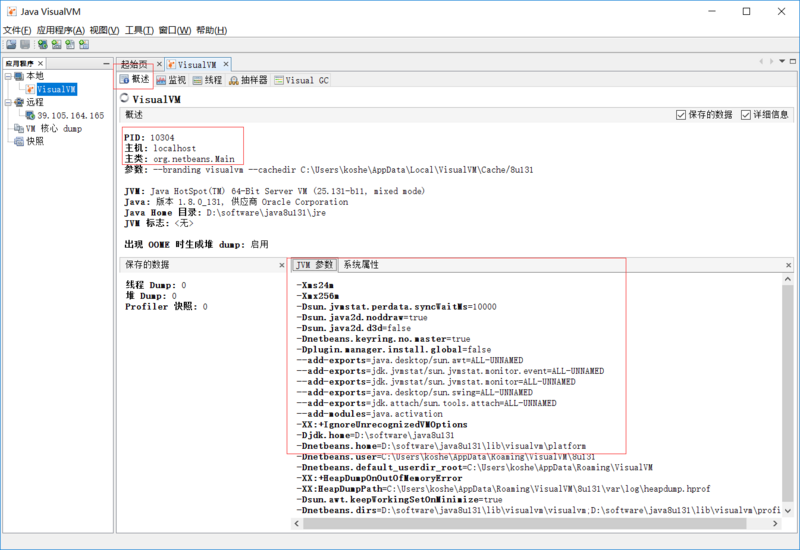Click the orange icon before VisualVM tree node
The height and width of the screenshot is (550, 800).
[31, 89]
